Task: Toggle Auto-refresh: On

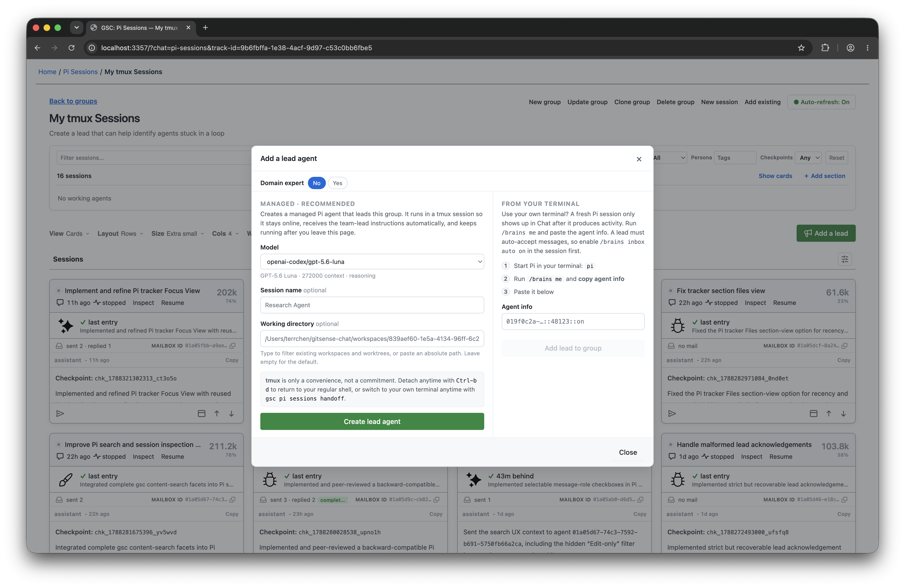Action: (821, 102)
